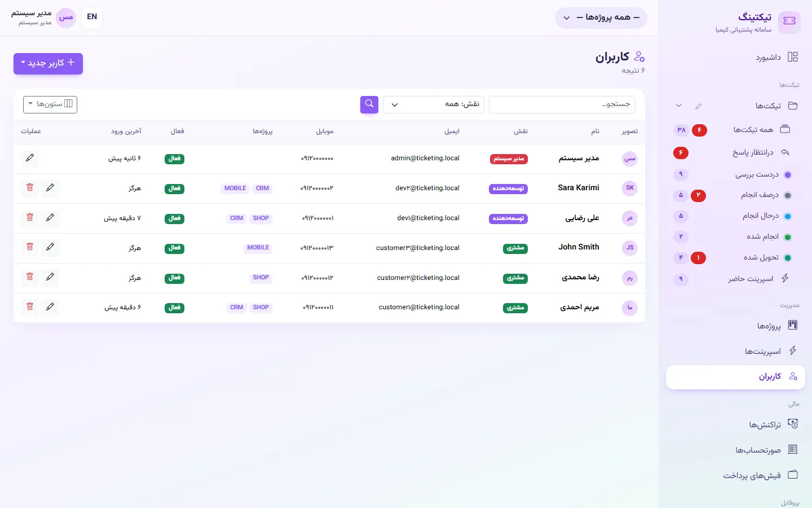Click the آخرین ورود column header
The height and width of the screenshot is (508, 812).
[126, 132]
